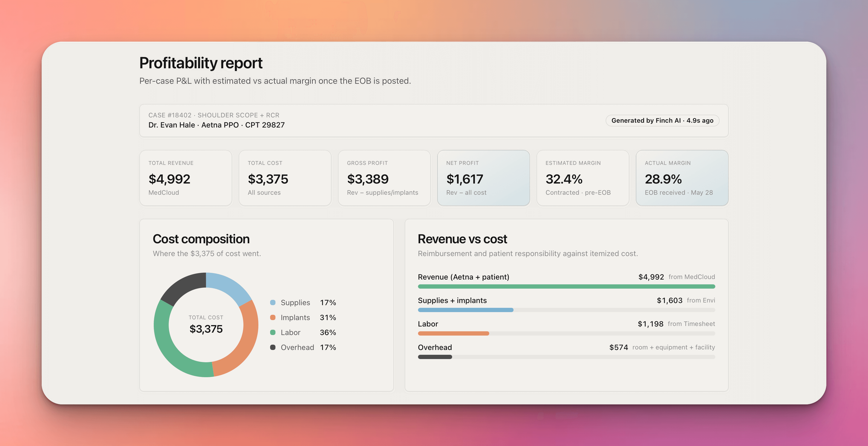Click the orange Implants legend dot

click(273, 317)
